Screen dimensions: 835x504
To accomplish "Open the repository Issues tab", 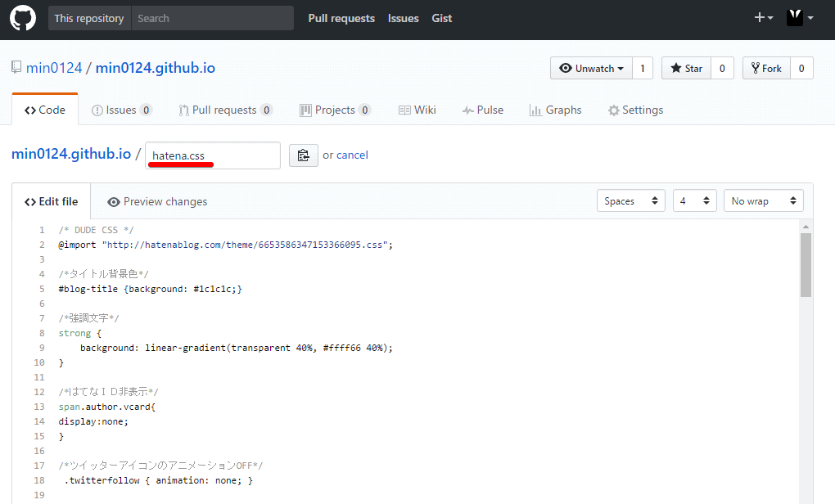I will [x=121, y=110].
